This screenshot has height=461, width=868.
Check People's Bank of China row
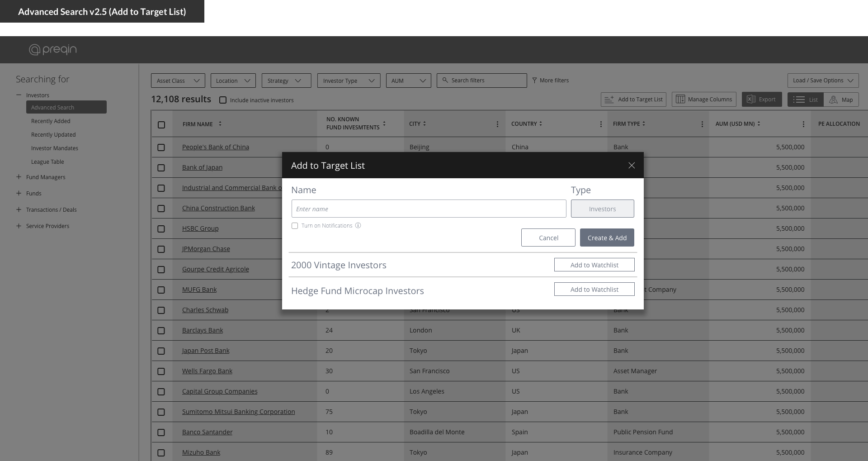[x=161, y=147]
